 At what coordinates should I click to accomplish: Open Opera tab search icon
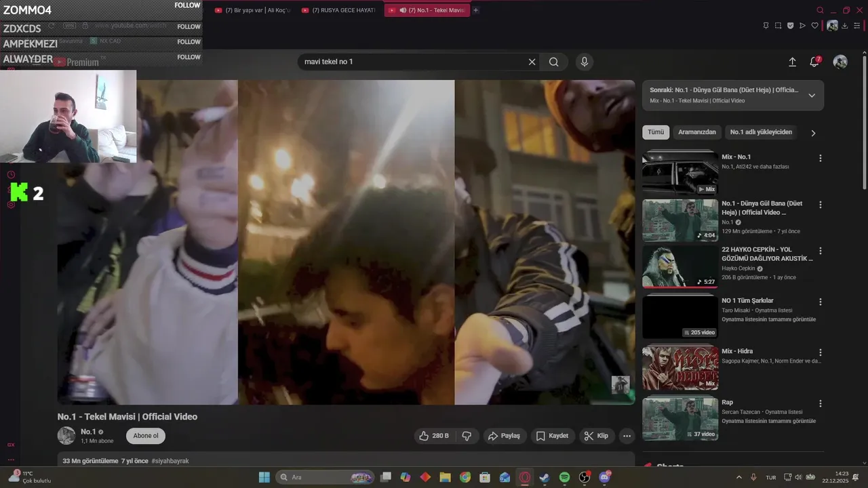point(820,10)
